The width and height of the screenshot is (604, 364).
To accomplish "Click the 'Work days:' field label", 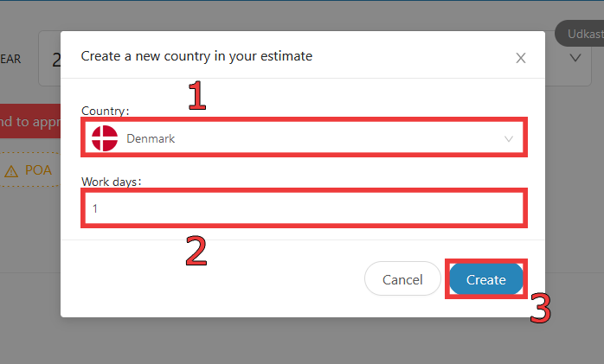I will pos(112,182).
